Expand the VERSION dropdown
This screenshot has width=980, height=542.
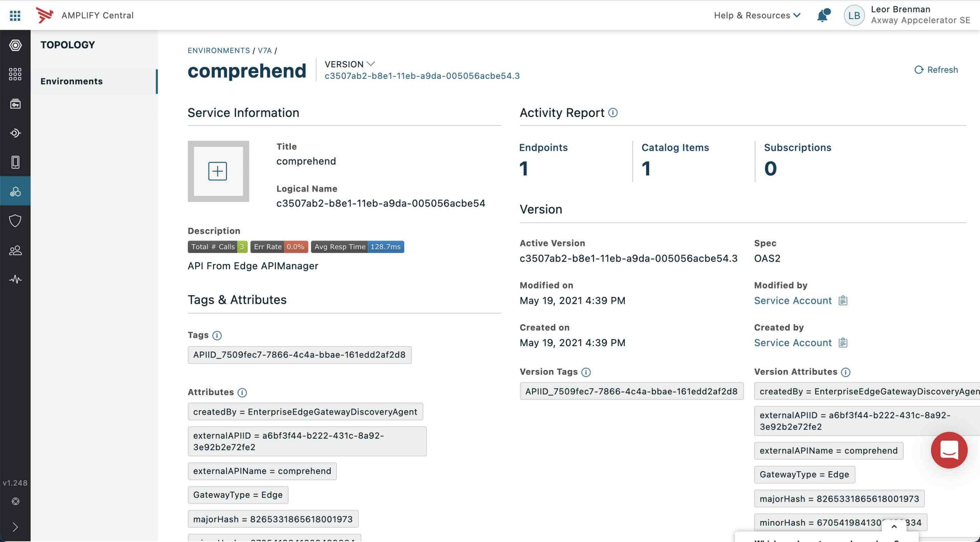coord(350,64)
